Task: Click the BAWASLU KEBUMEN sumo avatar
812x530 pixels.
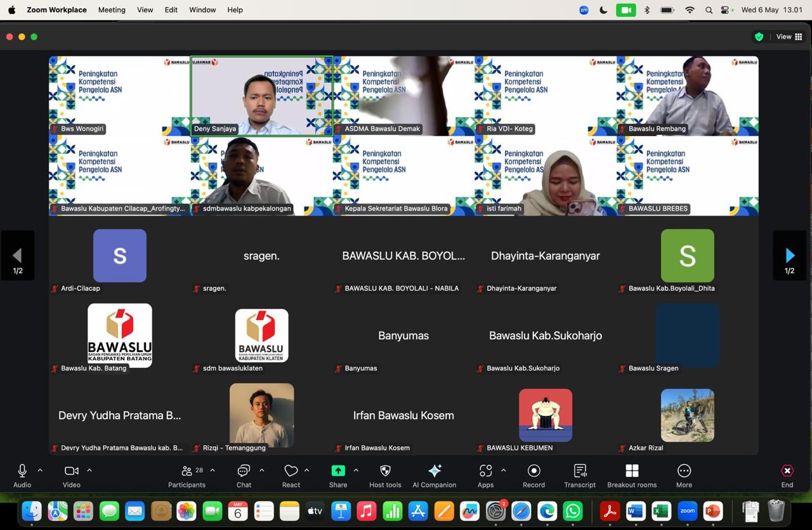Action: pyautogui.click(x=546, y=415)
